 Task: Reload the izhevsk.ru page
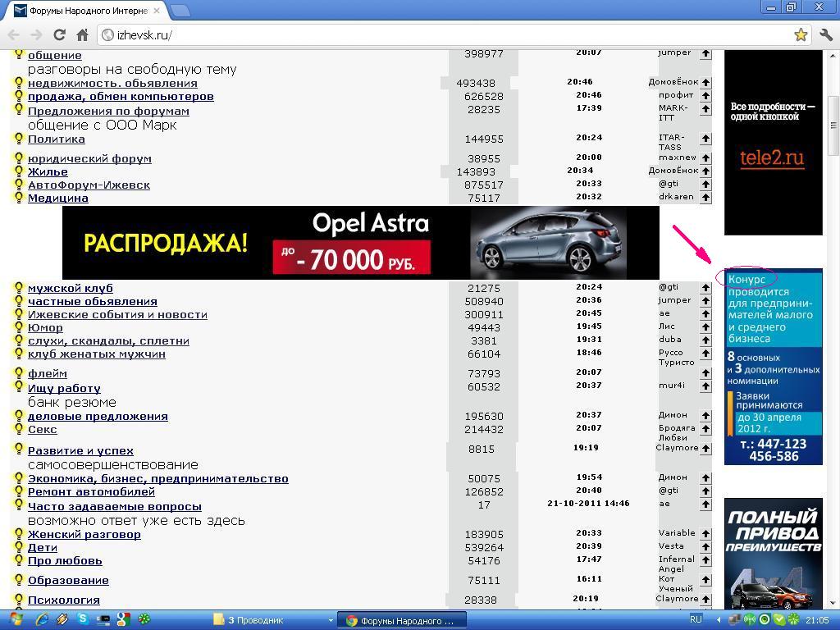tap(59, 35)
